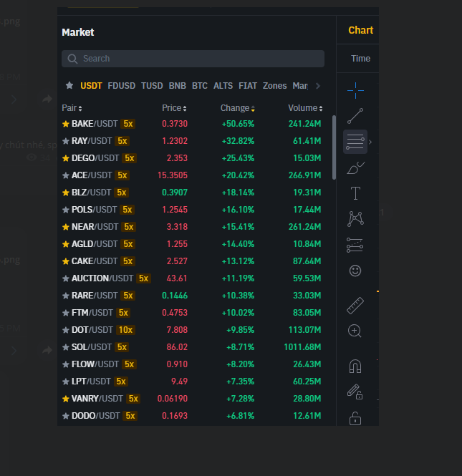This screenshot has width=462, height=476.
Task: Open the DOT/USDT trading pair
Action: pos(191,330)
